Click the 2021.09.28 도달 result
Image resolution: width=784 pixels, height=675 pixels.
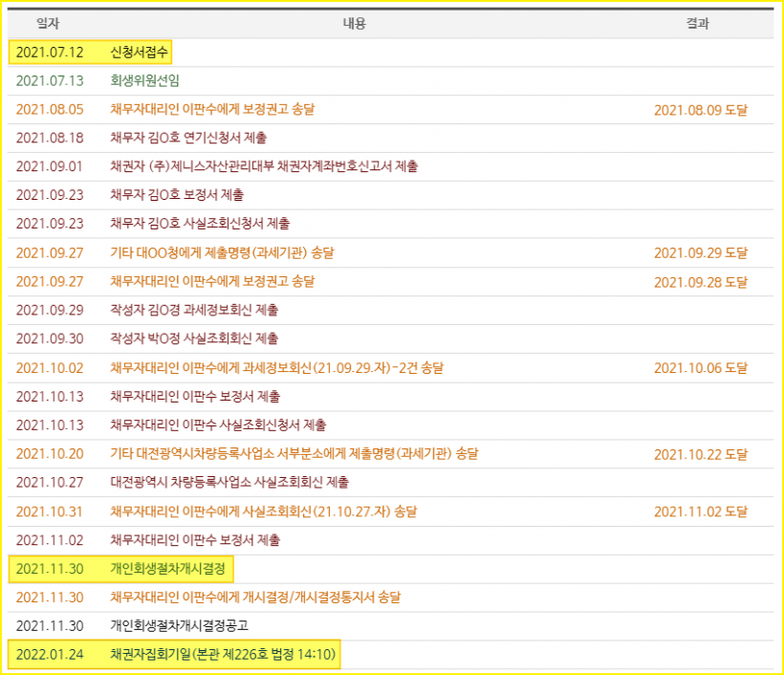701,282
